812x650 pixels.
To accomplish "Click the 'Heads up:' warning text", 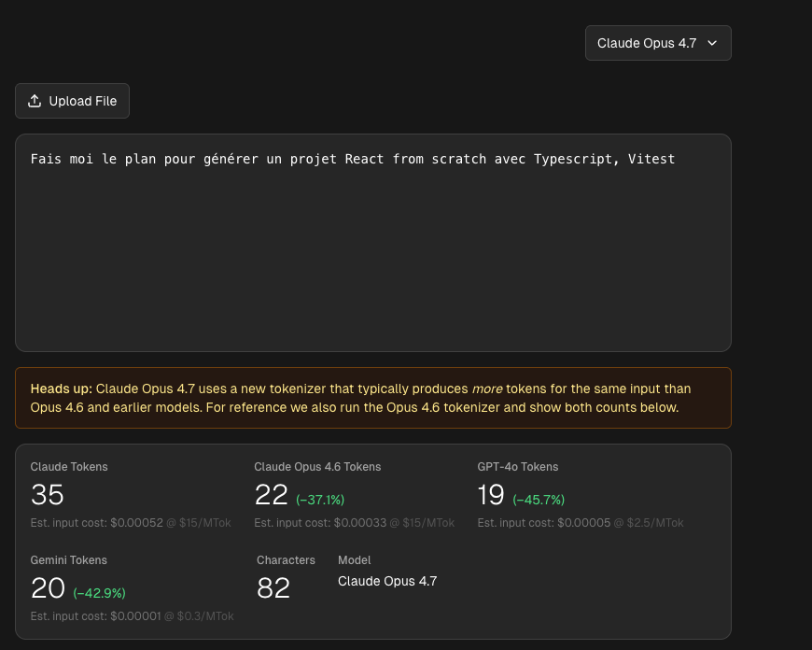I will (61, 389).
